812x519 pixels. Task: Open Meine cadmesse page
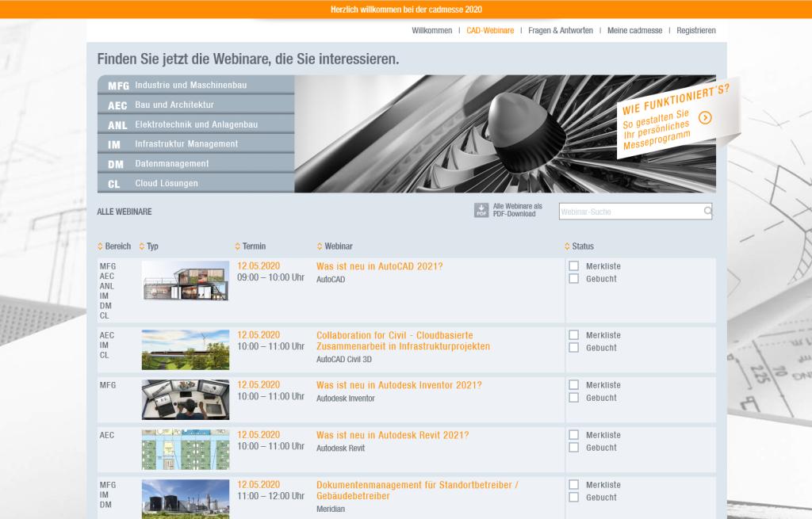click(x=634, y=31)
